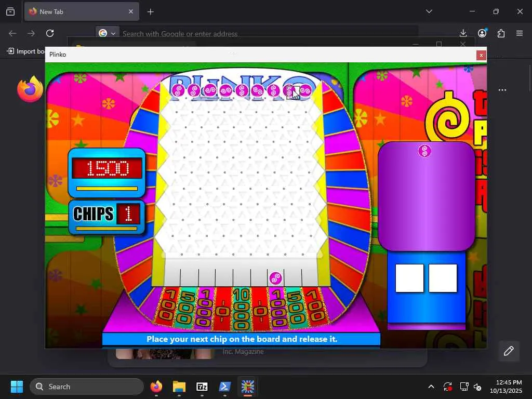Release the center (fifth) chip on top row
Image resolution: width=532 pixels, height=399 pixels.
(242, 90)
